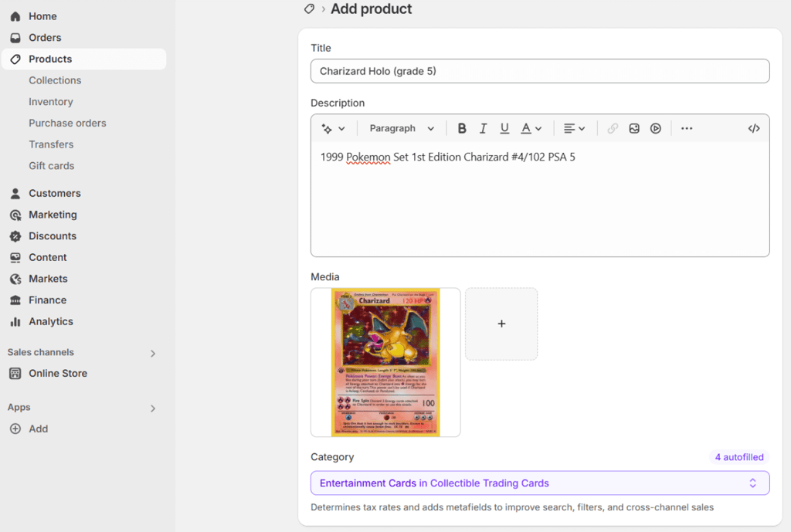Open the Paragraph style dropdown
Image resolution: width=791 pixels, height=532 pixels.
[x=402, y=129]
